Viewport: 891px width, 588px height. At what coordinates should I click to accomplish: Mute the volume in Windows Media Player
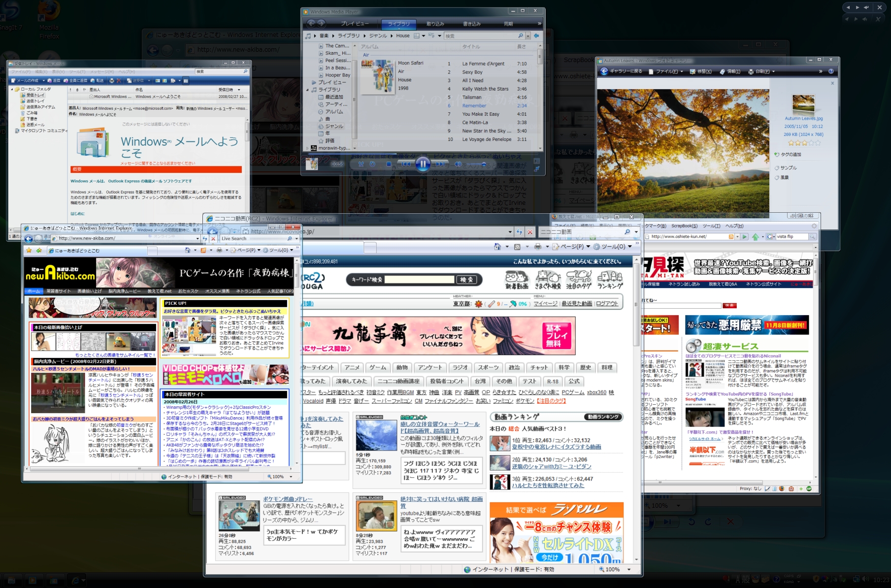pyautogui.click(x=458, y=164)
